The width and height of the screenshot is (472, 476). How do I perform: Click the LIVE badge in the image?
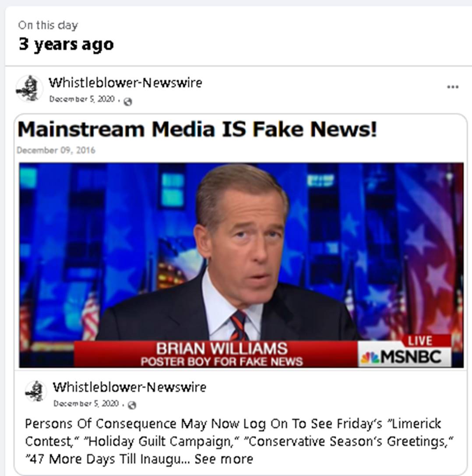[x=420, y=341]
